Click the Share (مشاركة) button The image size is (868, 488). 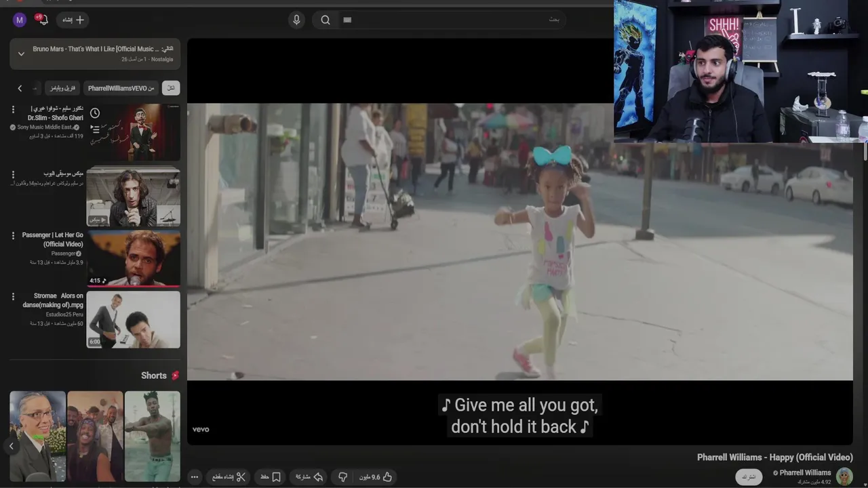click(x=309, y=477)
